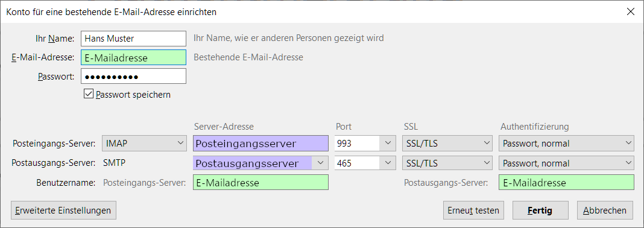
Task: Open outgoing server authentication dropdown
Action: pos(566,163)
